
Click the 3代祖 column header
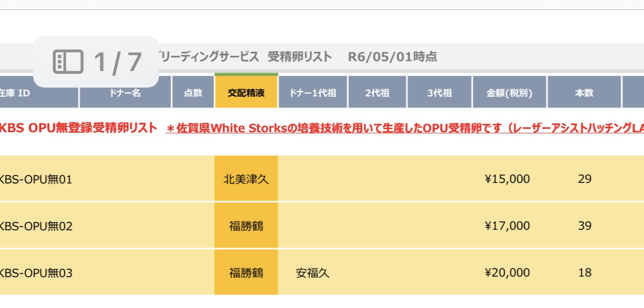(439, 93)
